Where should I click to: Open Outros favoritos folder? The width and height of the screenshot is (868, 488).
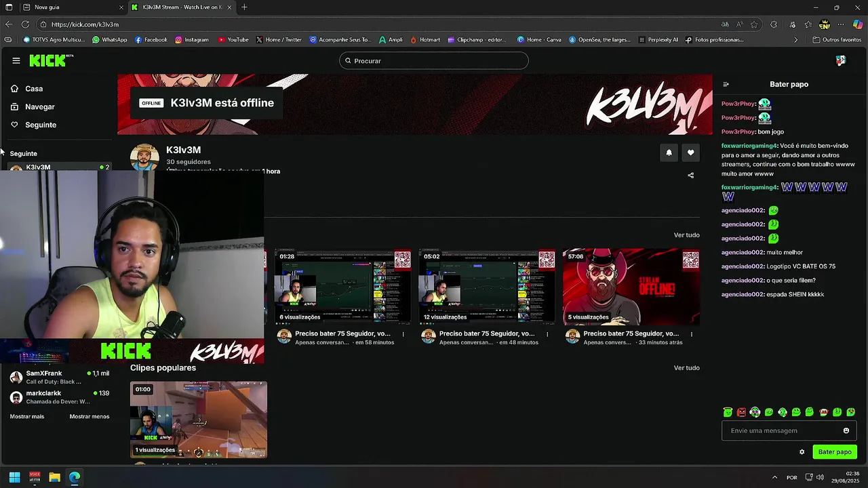click(837, 40)
